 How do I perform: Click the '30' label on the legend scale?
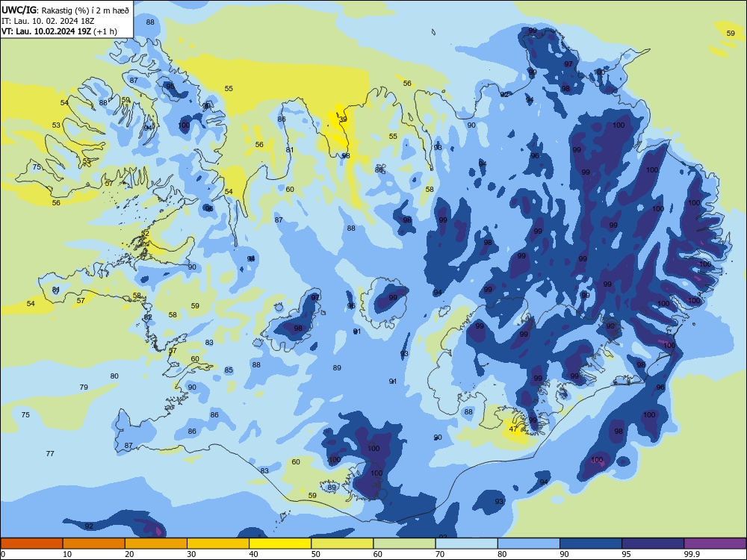[191, 554]
